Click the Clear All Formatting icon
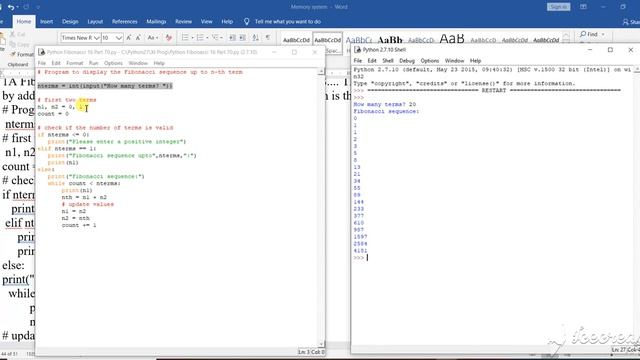The height and width of the screenshot is (360, 640). [x=169, y=38]
